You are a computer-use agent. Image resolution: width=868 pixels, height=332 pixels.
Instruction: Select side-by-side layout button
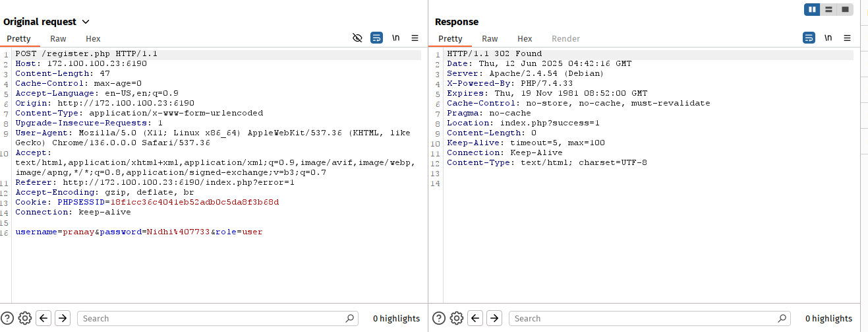click(x=812, y=9)
